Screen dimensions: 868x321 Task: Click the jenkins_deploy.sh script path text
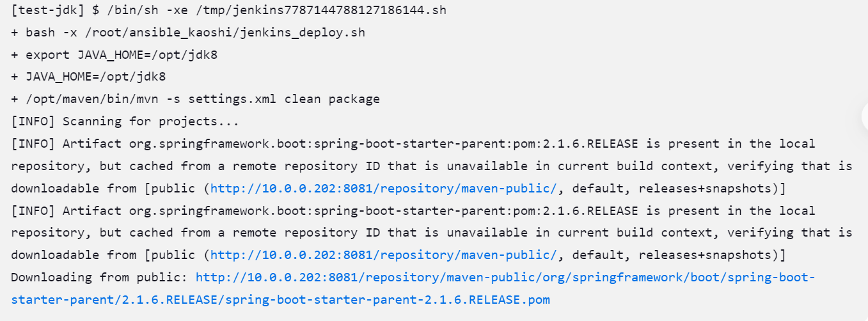(225, 32)
